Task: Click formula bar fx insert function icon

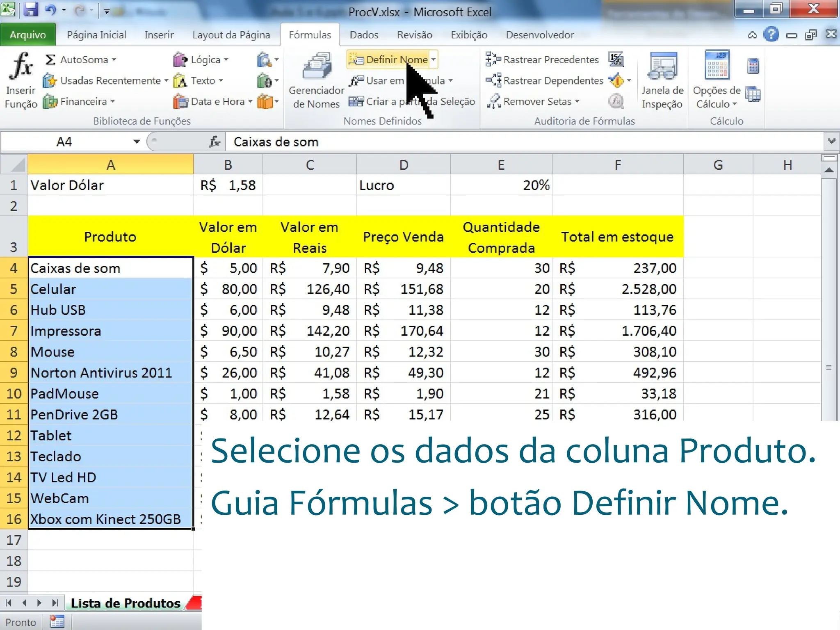Action: pos(215,142)
